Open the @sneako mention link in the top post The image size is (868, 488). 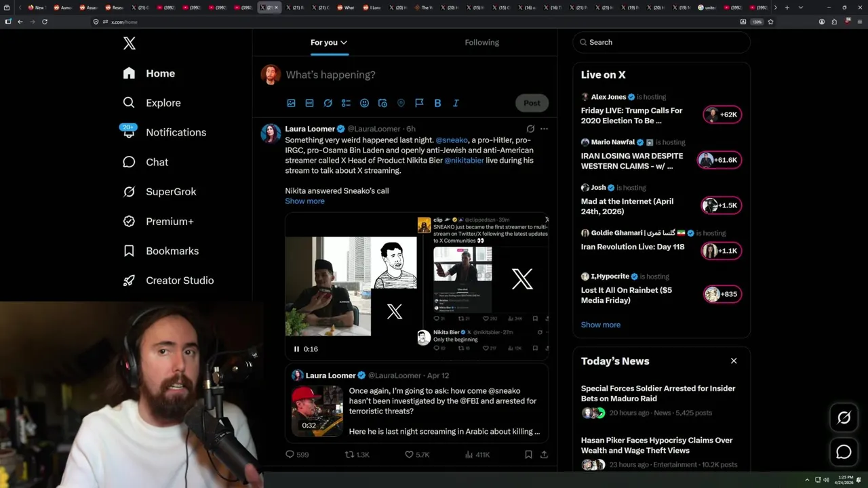pos(452,140)
